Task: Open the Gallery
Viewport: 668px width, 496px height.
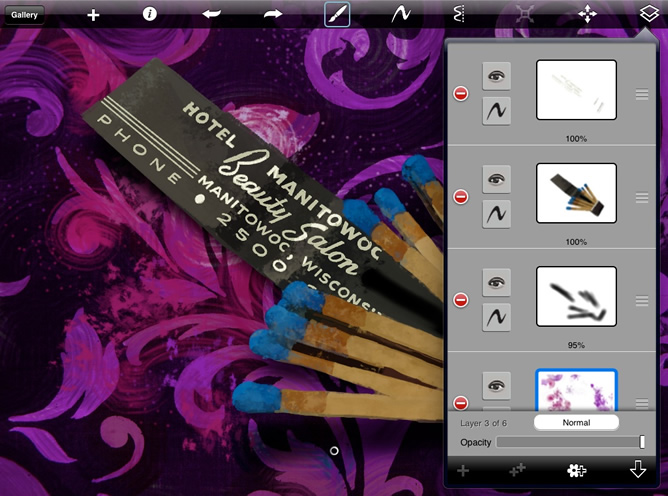Action: click(x=24, y=15)
